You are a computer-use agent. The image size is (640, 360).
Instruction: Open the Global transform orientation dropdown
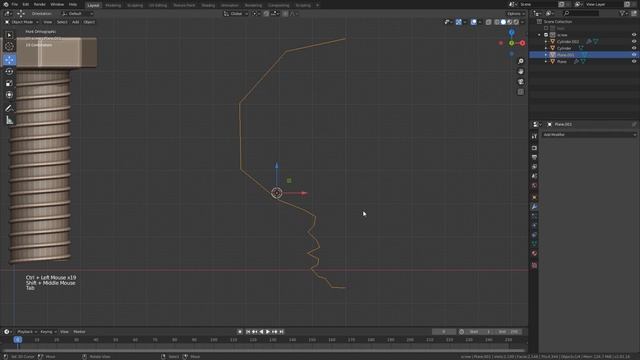[236, 13]
